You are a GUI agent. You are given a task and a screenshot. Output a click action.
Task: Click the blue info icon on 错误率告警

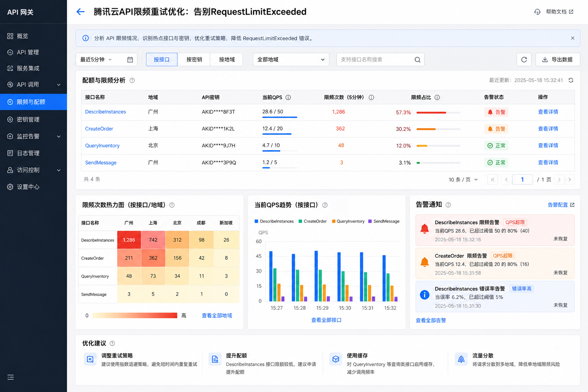pyautogui.click(x=425, y=295)
